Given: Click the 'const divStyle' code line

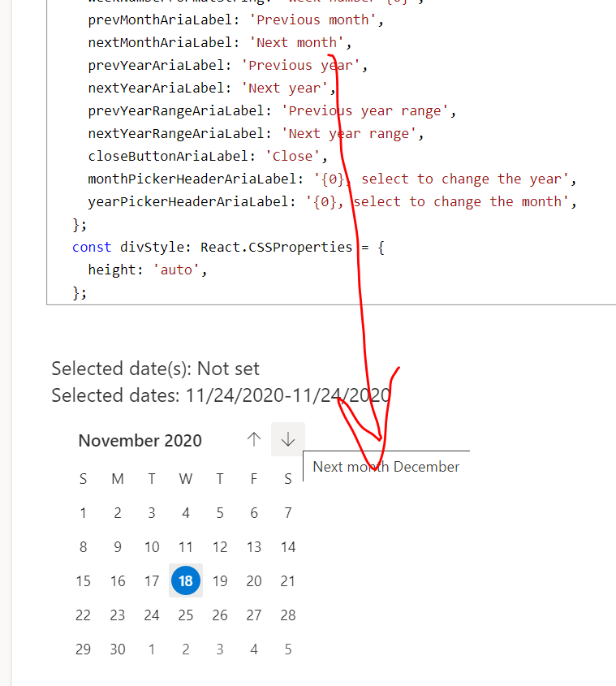Looking at the screenshot, I should pyautogui.click(x=228, y=248).
